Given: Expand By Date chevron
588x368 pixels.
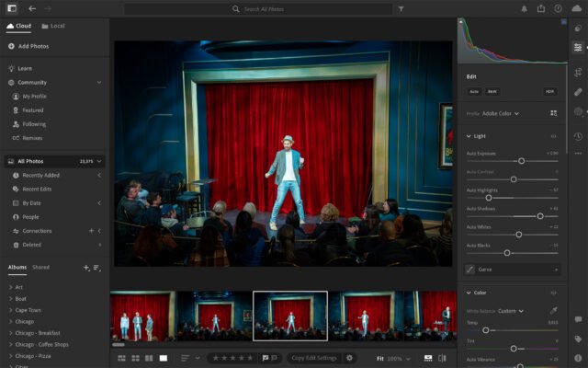Looking at the screenshot, I should coord(99,202).
